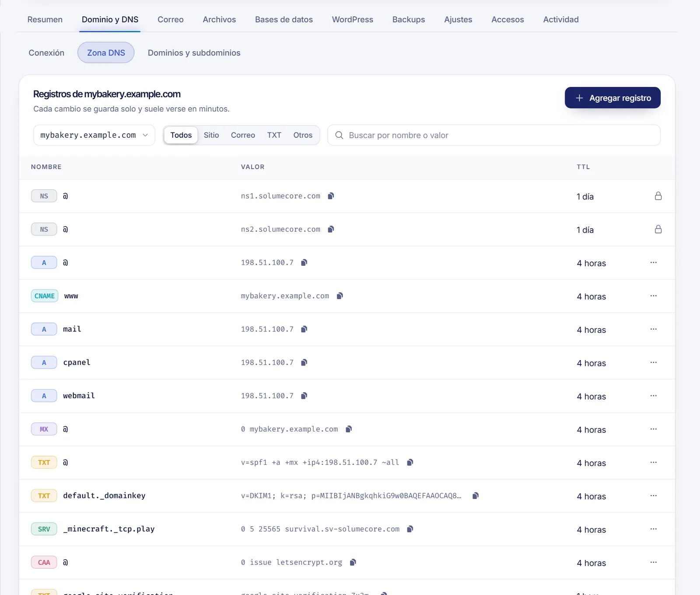The width and height of the screenshot is (700, 595).
Task: Open the options menu for the SPF TXT row
Action: (x=654, y=463)
